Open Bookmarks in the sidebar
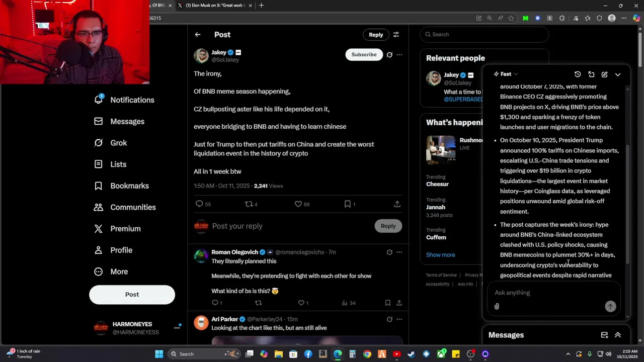 tap(121, 186)
